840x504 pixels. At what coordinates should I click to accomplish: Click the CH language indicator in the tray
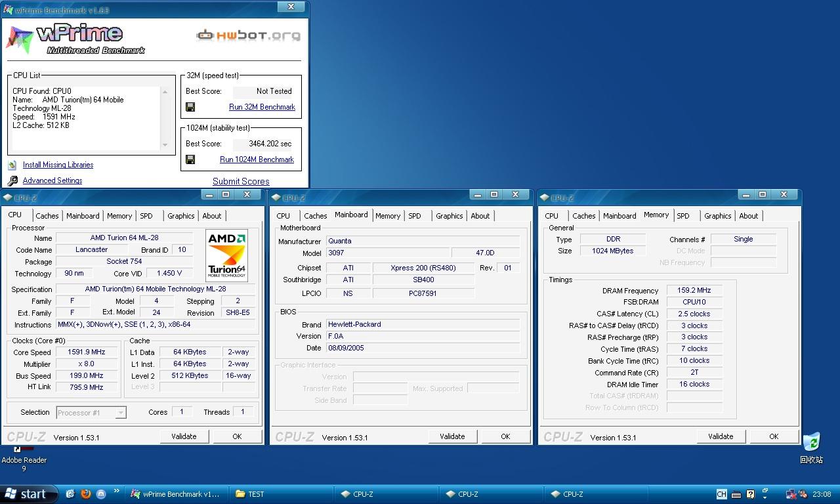[x=722, y=494]
